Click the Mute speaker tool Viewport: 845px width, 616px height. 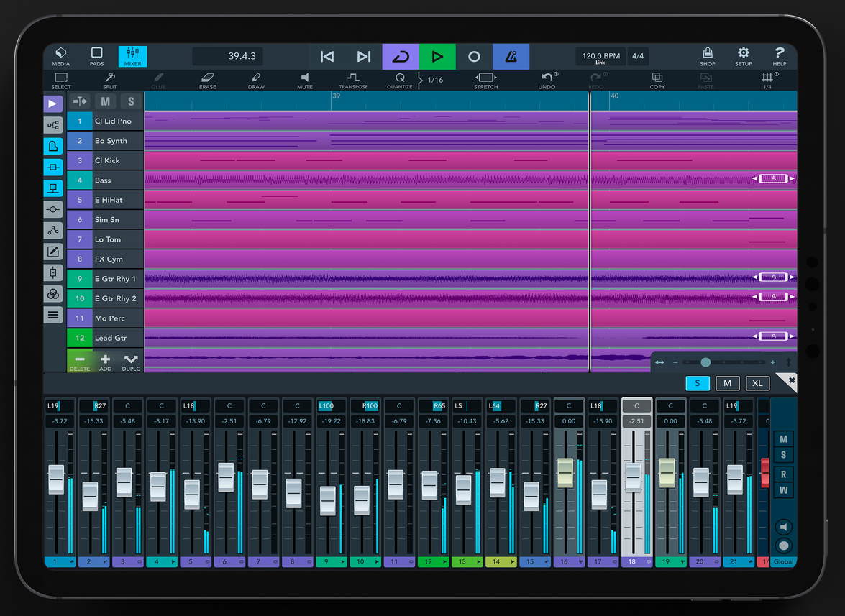click(305, 80)
